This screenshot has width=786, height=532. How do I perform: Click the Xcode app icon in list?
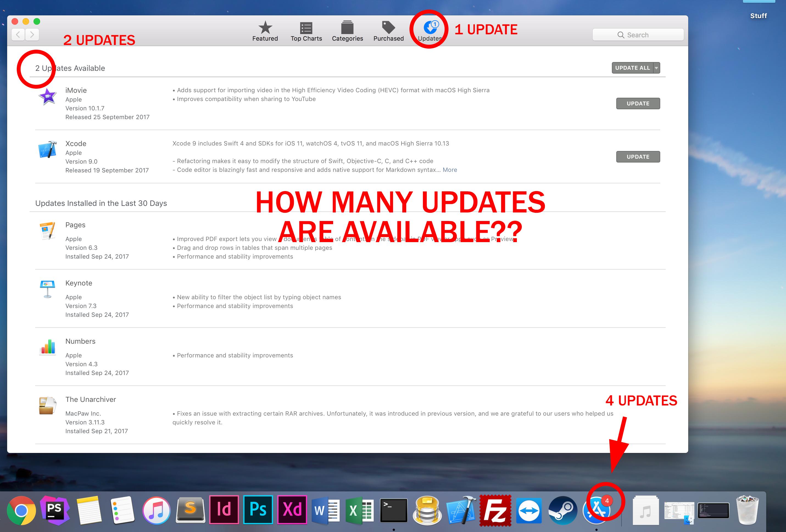coord(48,149)
